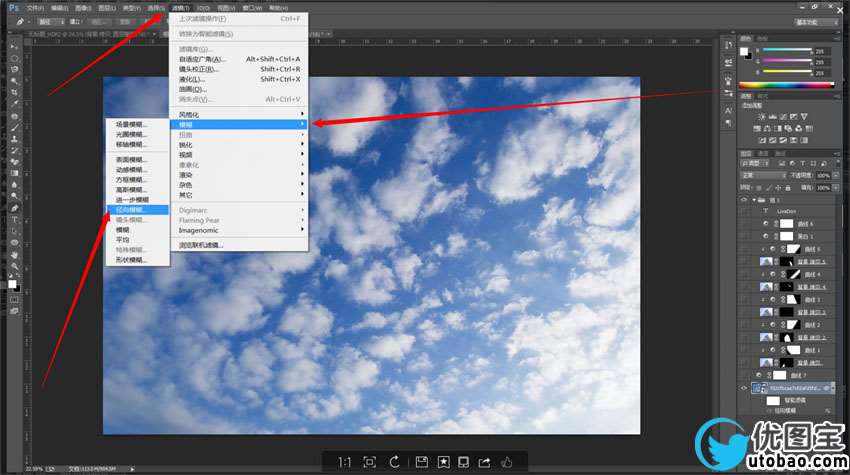Select the Type (T) tool
The image size is (850, 475).
(x=14, y=219)
